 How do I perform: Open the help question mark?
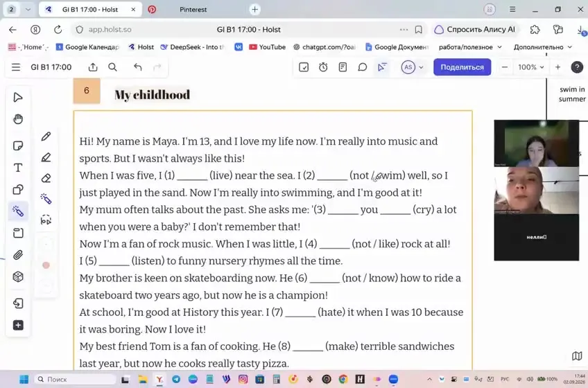(x=577, y=67)
